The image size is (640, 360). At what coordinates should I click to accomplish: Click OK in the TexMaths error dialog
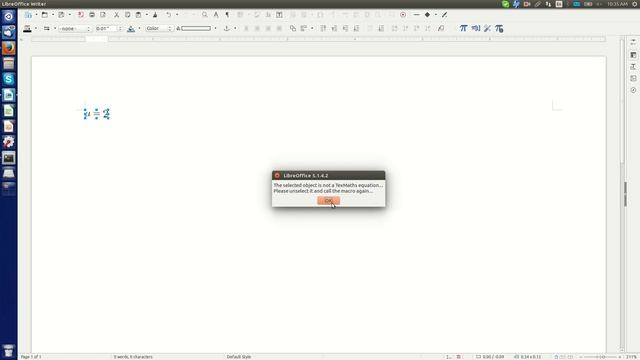click(328, 200)
